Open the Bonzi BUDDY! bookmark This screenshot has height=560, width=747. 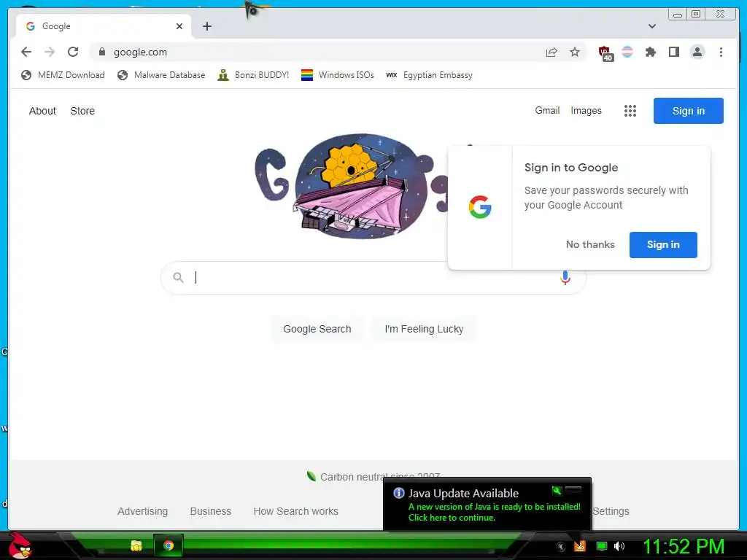(x=253, y=75)
